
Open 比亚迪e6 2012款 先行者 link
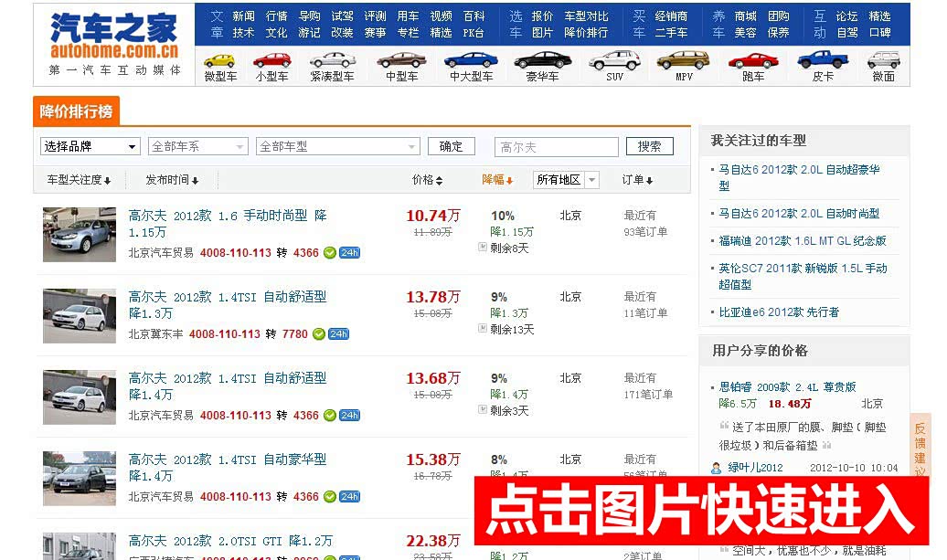pos(779,312)
